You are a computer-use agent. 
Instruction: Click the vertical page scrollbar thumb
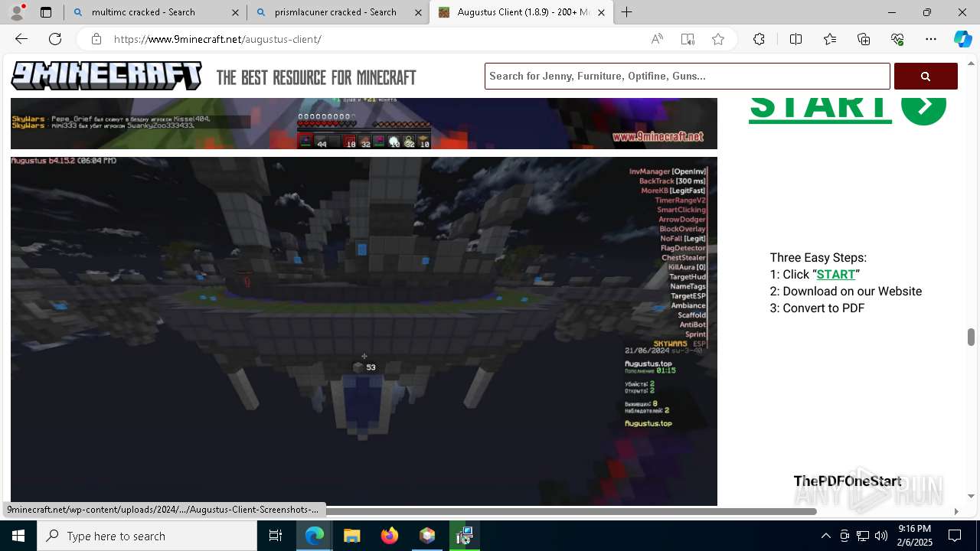[971, 337]
